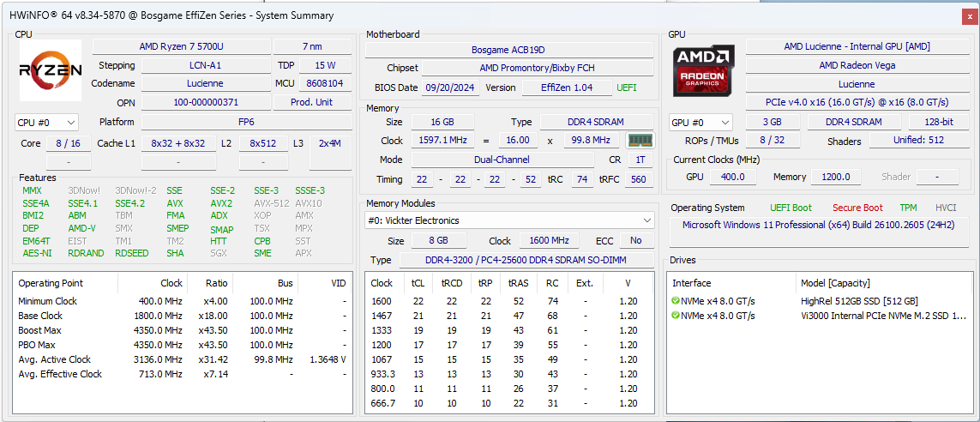
Task: Click the Secure Boot indicator
Action: [857, 208]
